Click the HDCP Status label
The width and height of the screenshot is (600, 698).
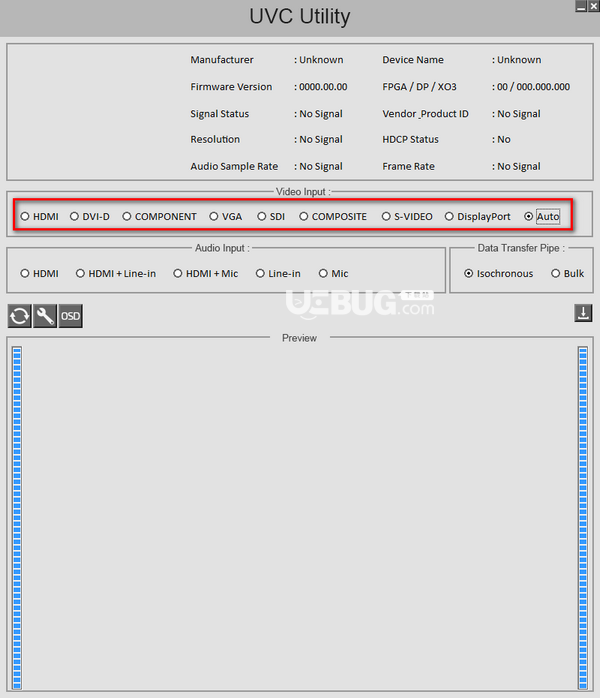pyautogui.click(x=410, y=139)
